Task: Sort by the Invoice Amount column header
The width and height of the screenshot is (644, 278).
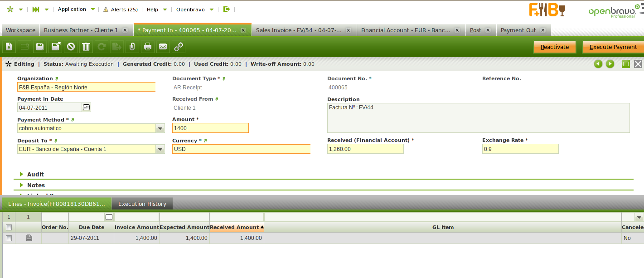Action: click(x=137, y=227)
